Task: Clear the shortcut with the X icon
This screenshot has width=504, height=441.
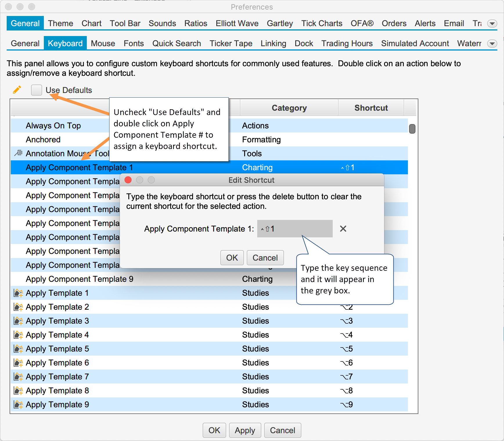Action: [343, 229]
